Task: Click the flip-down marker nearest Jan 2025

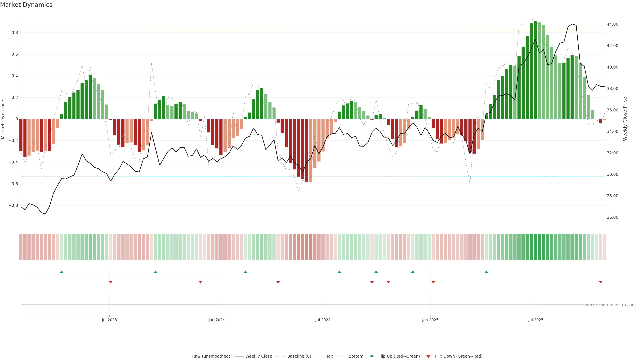Action: 433,282
